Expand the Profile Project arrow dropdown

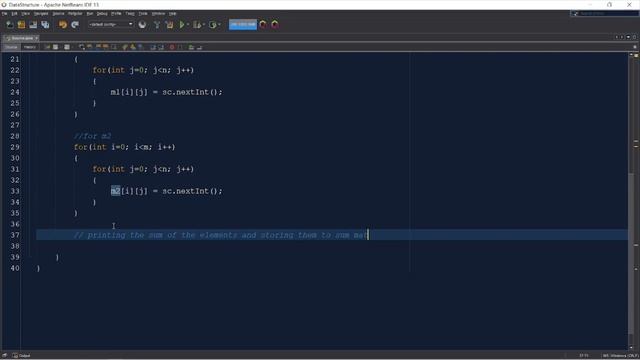click(x=220, y=25)
